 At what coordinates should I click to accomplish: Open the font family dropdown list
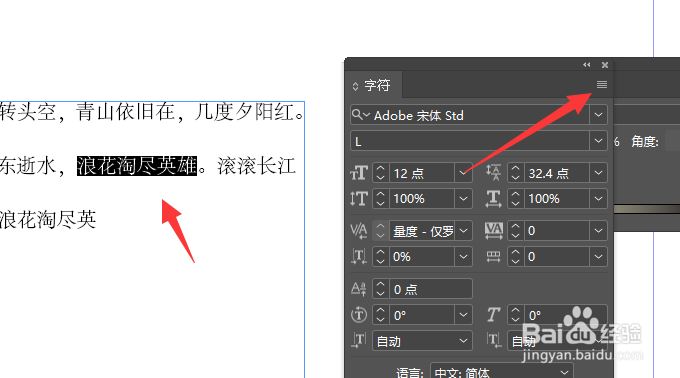point(598,115)
